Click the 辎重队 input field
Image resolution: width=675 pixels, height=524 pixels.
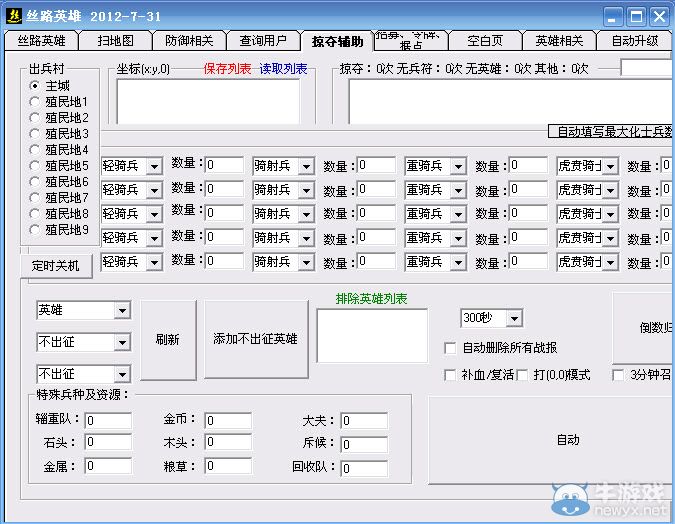pyautogui.click(x=108, y=421)
